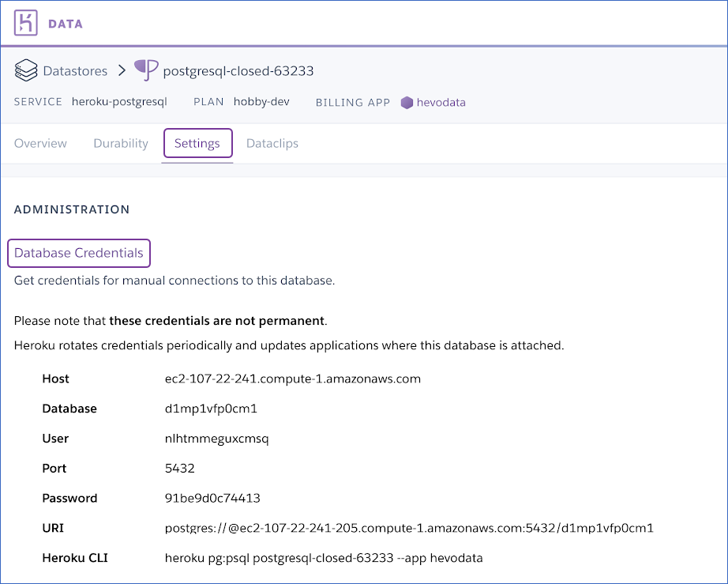This screenshot has height=584, width=728.
Task: Click the Heroku logo icon
Action: coord(25,23)
